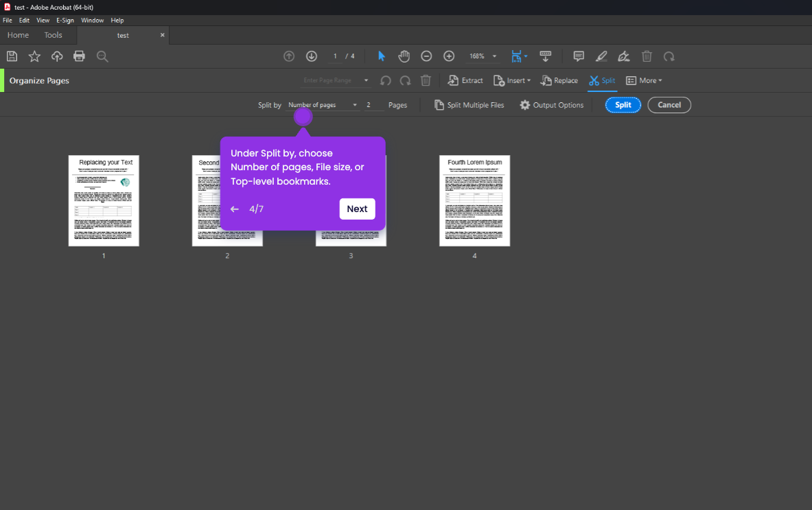Open the Edit menu
Viewport: 812px width, 510px height.
click(24, 20)
